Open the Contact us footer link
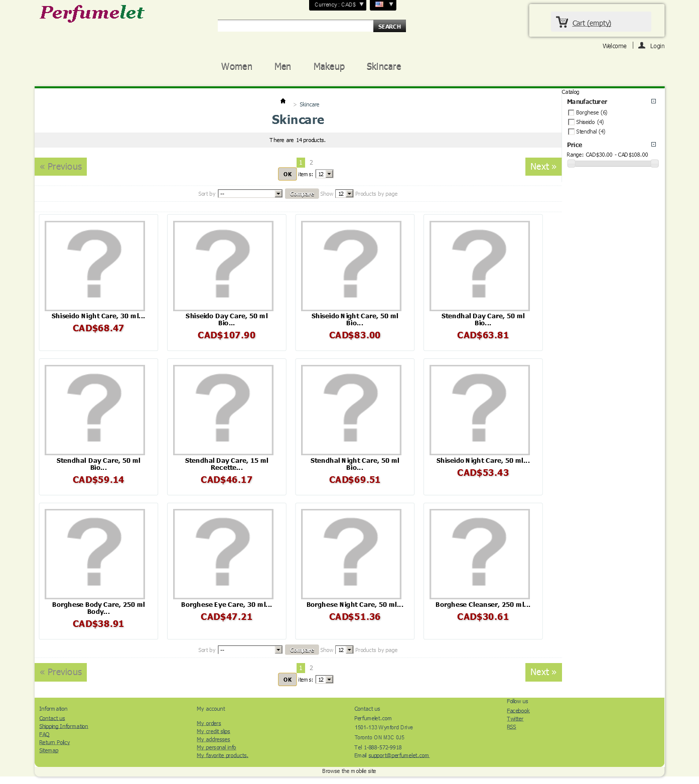Viewport: 699px width, 784px height. (52, 718)
